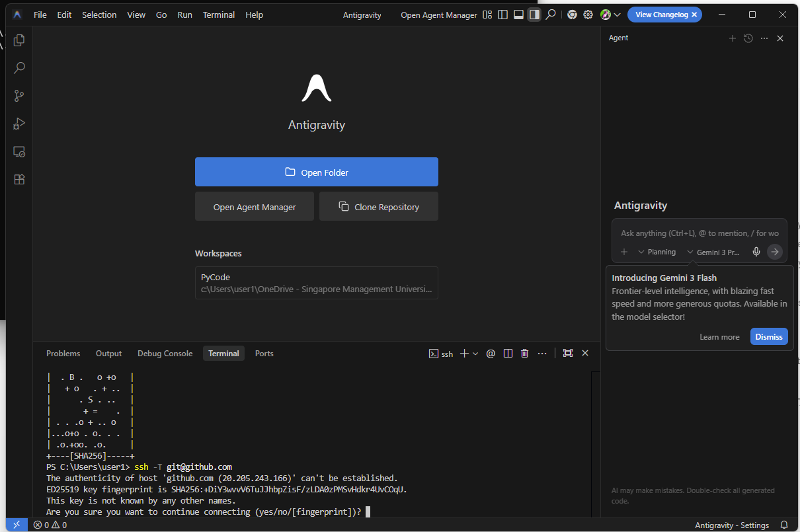Click View Changelog button

pos(661,15)
